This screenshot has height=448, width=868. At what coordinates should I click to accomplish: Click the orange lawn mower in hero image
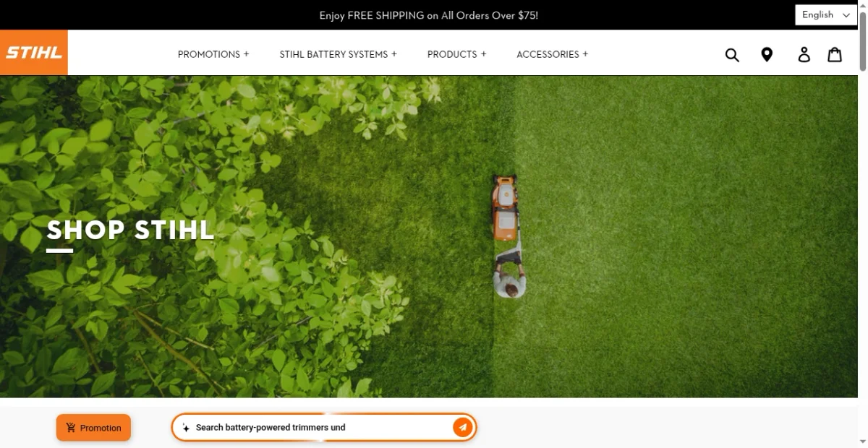pos(505,206)
